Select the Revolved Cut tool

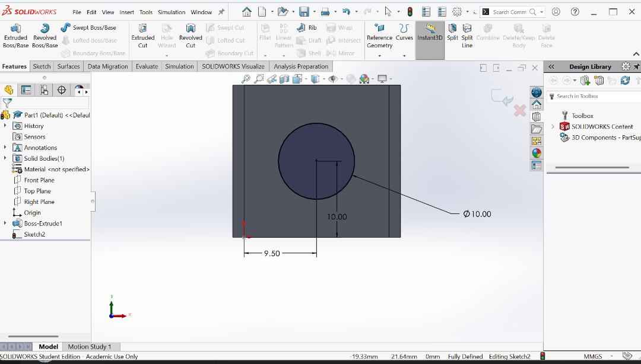[x=191, y=34]
